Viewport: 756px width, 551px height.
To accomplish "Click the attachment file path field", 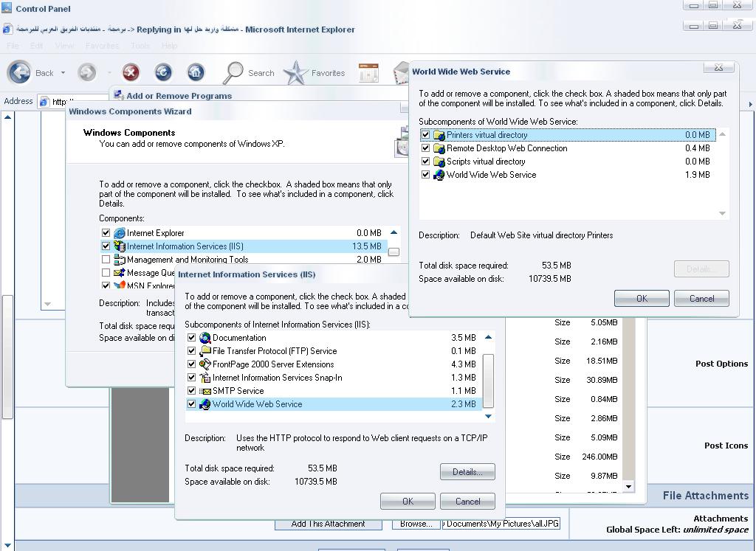I will (x=501, y=524).
